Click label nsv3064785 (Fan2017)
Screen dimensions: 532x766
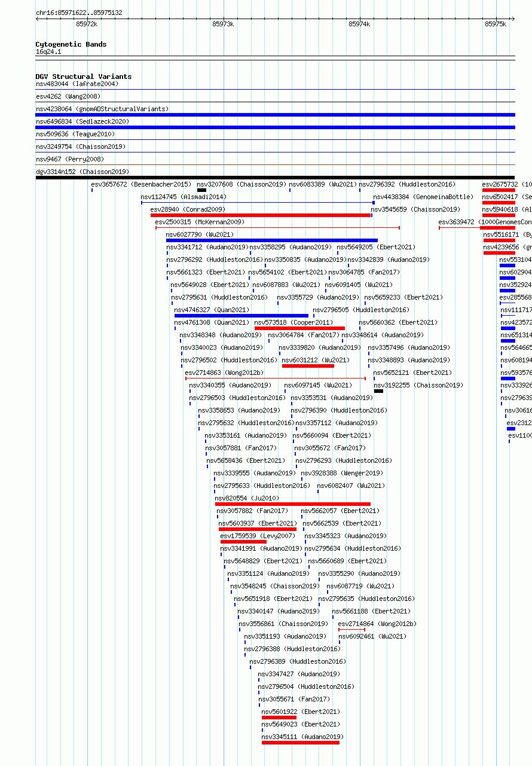365,272
